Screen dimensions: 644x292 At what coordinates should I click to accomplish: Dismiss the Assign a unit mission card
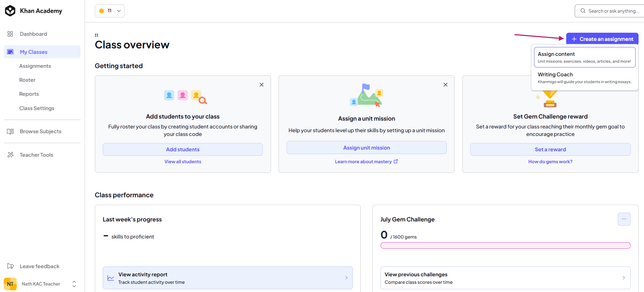pos(445,84)
